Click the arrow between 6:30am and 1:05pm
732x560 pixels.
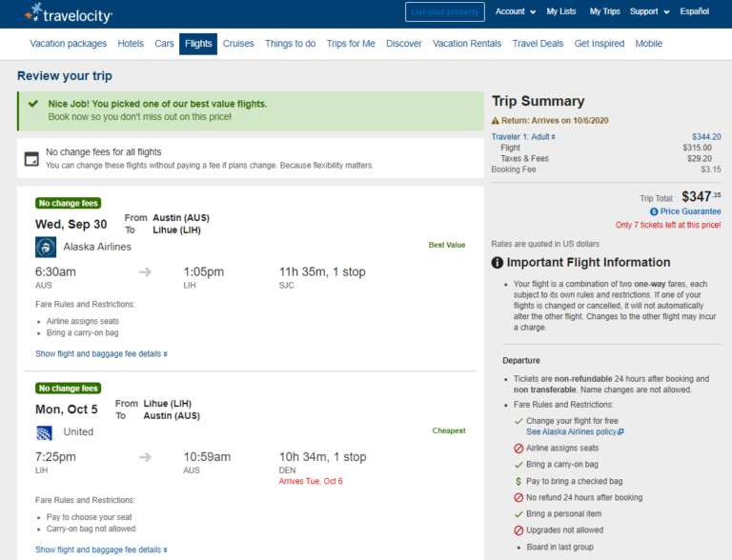[145, 272]
